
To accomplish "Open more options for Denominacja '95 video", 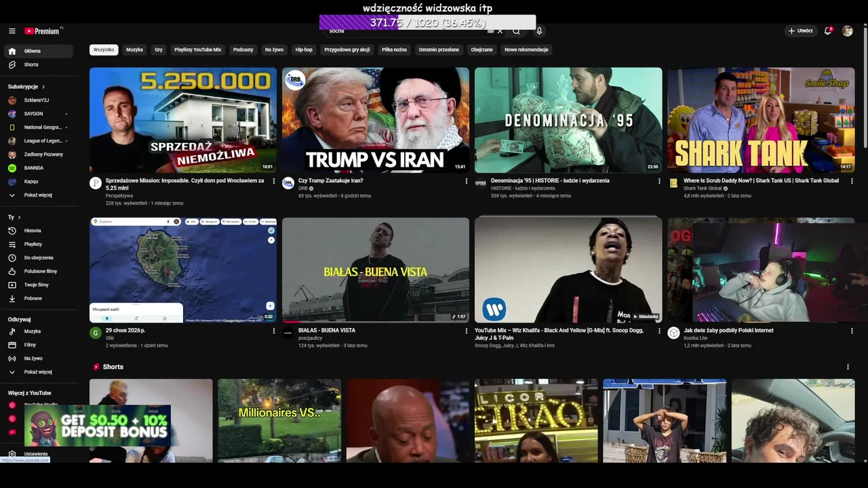I will (659, 182).
